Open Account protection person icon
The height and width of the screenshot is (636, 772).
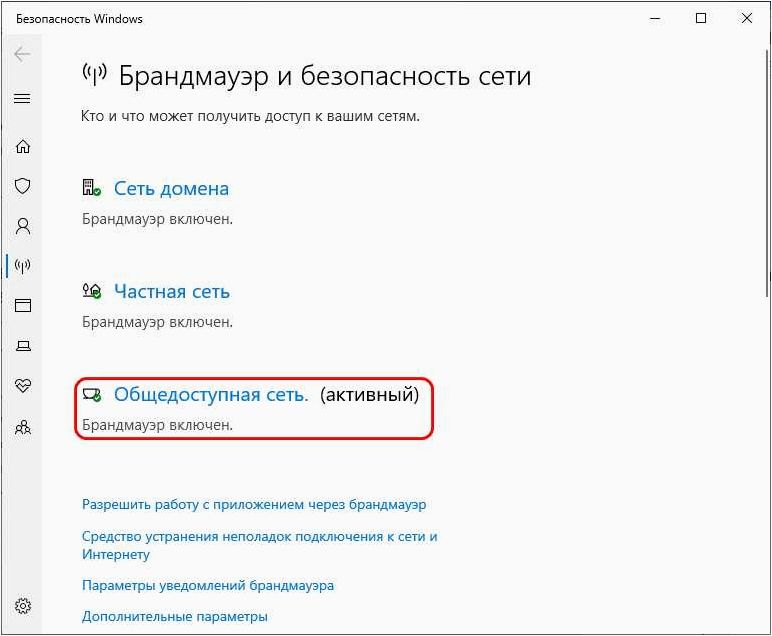pos(23,226)
